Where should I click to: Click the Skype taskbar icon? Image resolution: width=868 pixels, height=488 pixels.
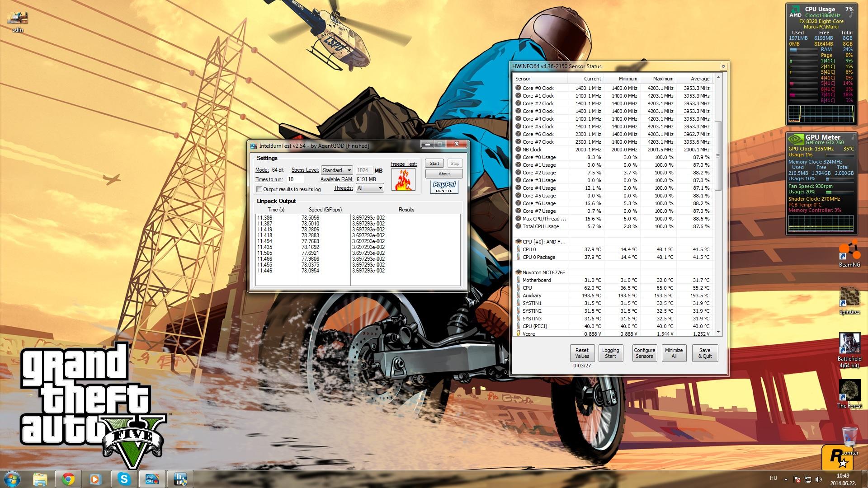(124, 479)
